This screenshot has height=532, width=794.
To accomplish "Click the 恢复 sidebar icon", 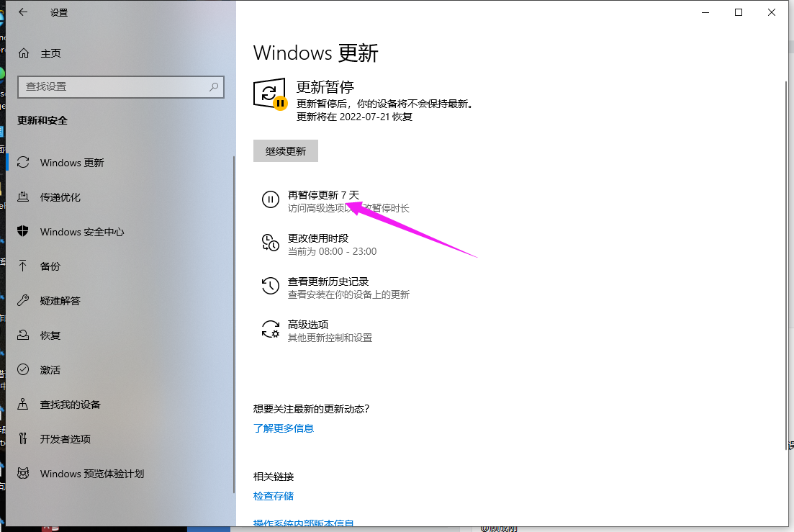I will [x=23, y=335].
